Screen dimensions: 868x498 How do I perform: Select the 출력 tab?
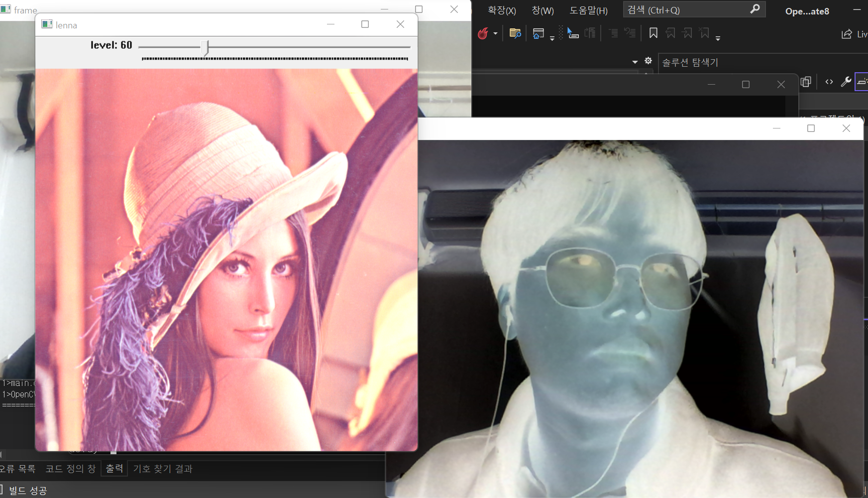(x=114, y=469)
